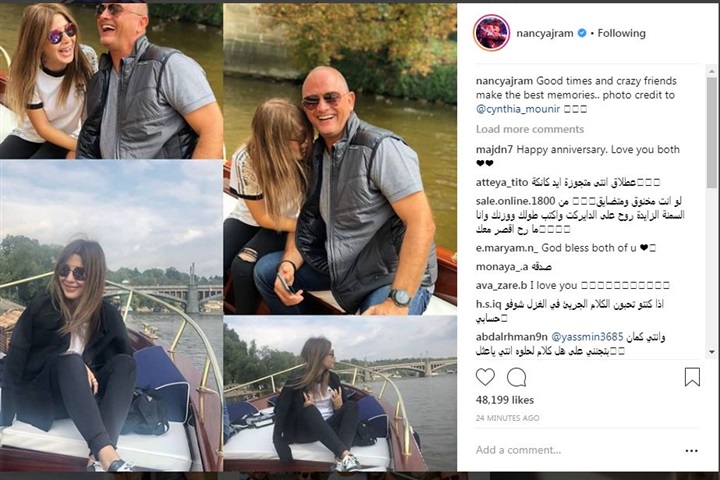Viewport: 720px width, 480px height.
Task: Click the comments scrollbar down arrow
Action: point(712,352)
